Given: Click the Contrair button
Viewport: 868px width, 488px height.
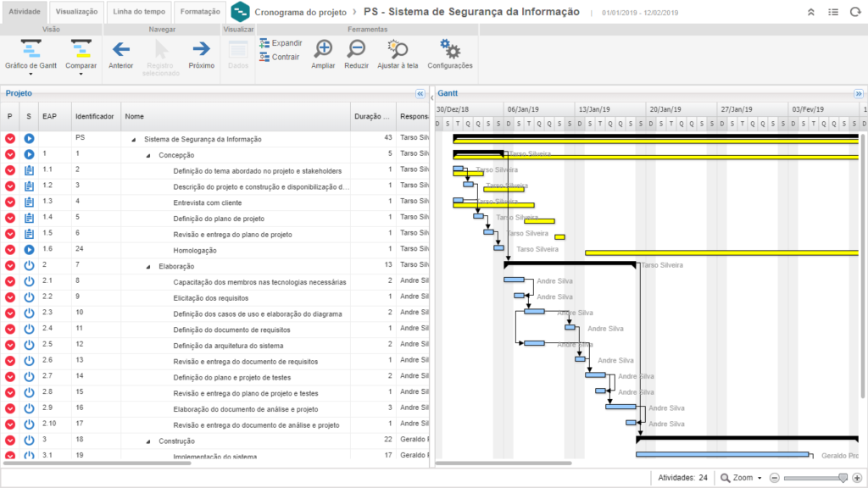Looking at the screenshot, I should [x=280, y=57].
